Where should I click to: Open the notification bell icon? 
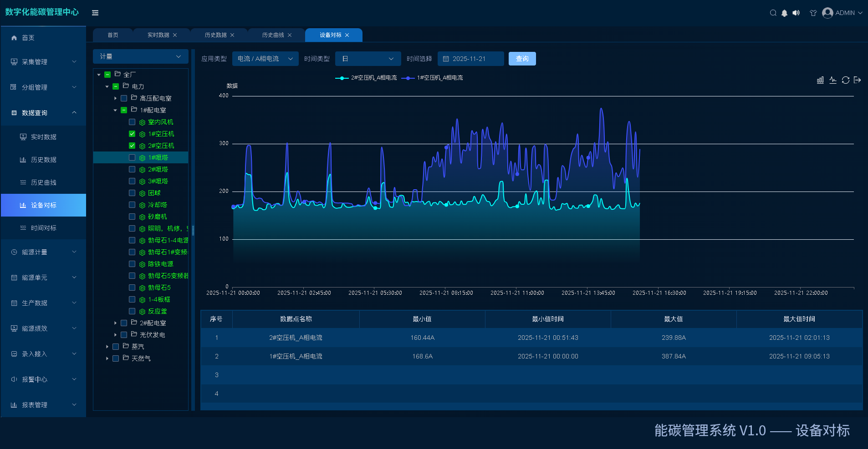tap(784, 13)
